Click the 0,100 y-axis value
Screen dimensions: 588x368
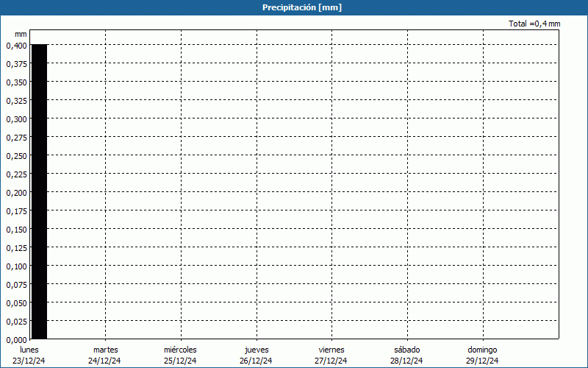(x=16, y=266)
